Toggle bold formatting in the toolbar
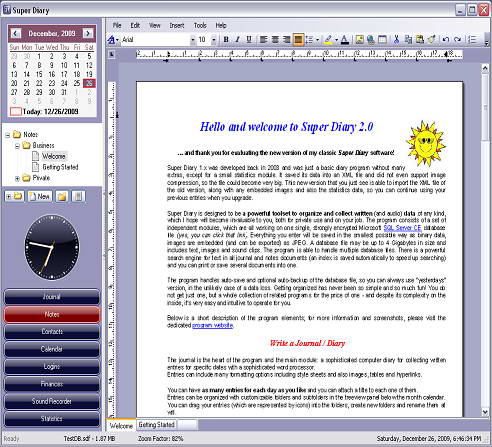The height and width of the screenshot is (447, 492). [x=226, y=40]
